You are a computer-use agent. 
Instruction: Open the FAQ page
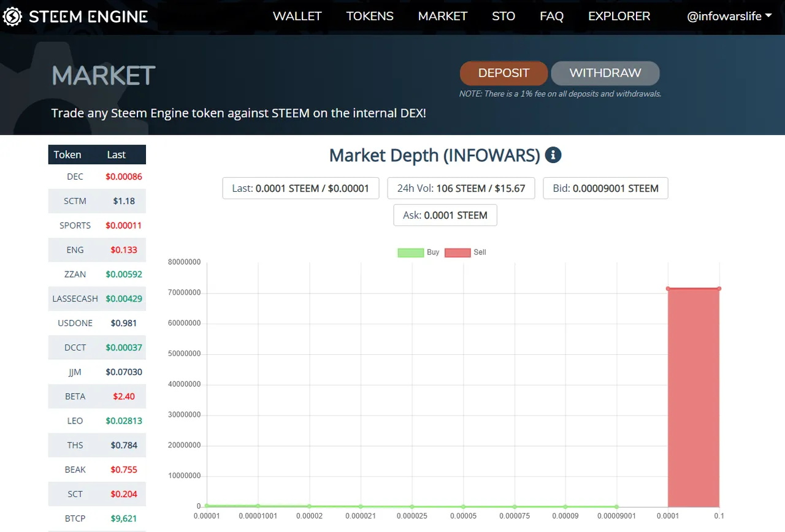(551, 17)
